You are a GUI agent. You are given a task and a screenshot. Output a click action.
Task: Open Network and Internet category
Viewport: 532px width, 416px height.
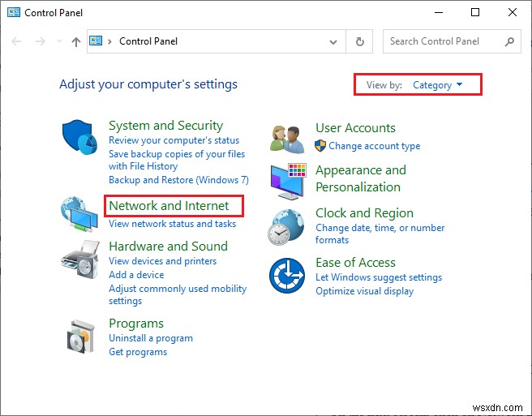[x=169, y=206]
